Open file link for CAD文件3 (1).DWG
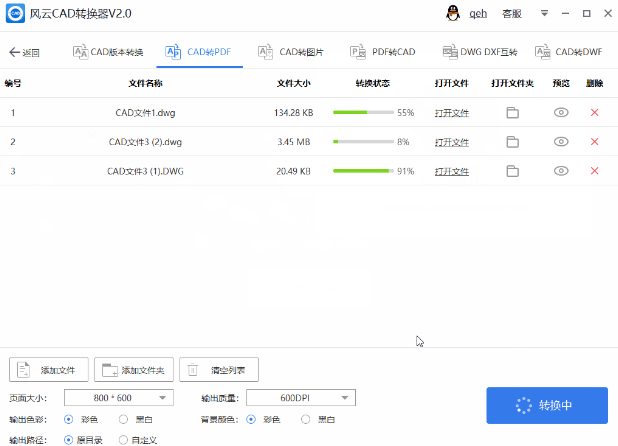The height and width of the screenshot is (446, 618). 452,171
